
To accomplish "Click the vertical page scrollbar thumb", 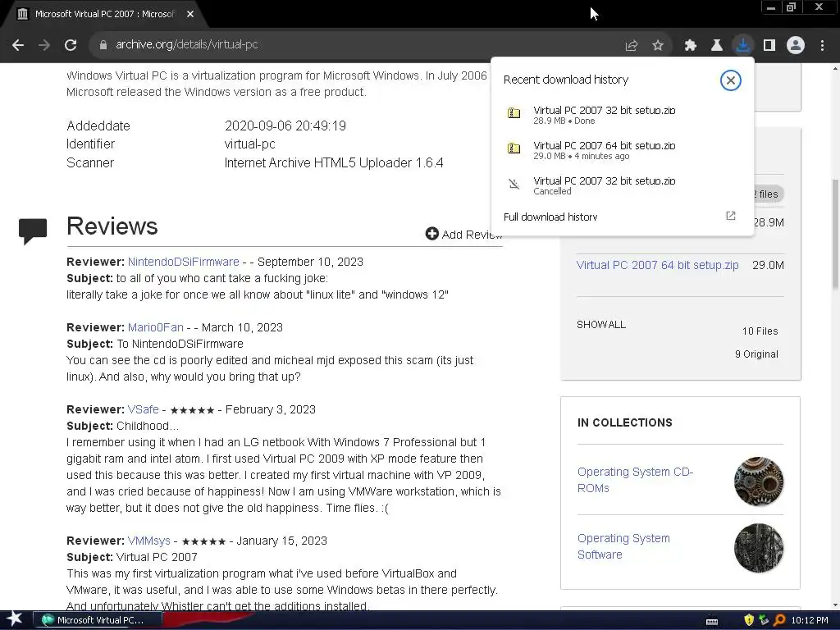I will 835,234.
